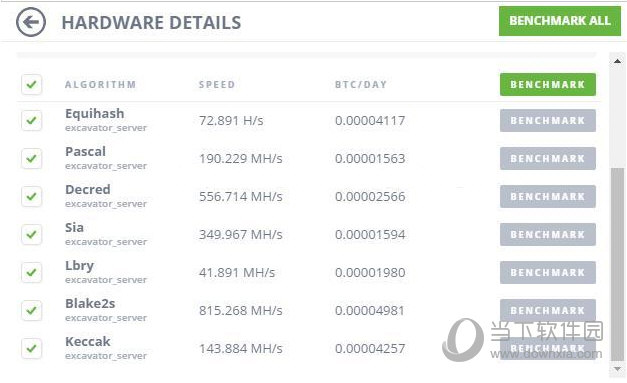Run benchmark for Pascal

coord(548,158)
